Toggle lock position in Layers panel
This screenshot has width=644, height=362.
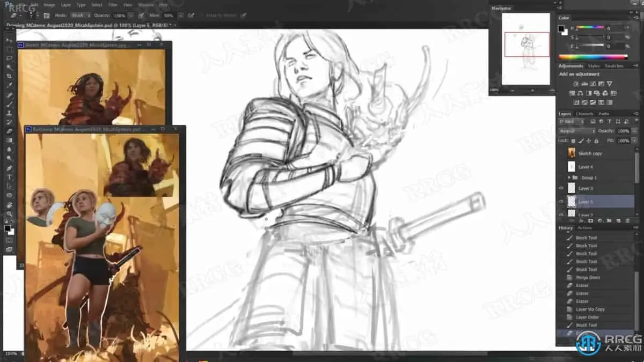click(589, 141)
